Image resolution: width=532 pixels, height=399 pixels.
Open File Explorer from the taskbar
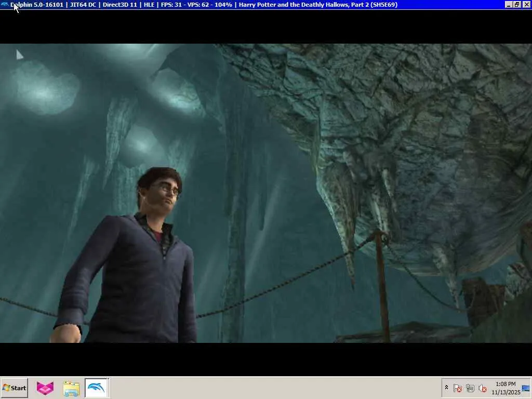pos(71,388)
